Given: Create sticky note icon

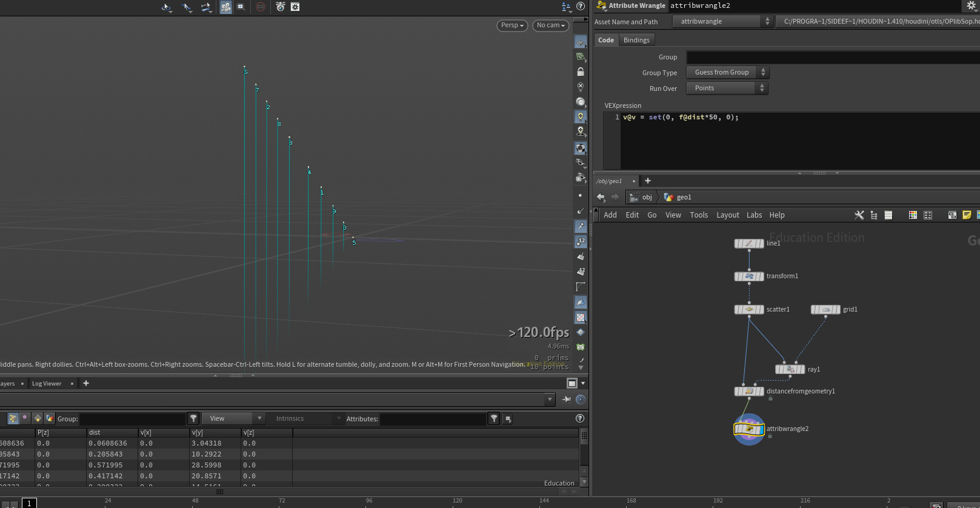Looking at the screenshot, I should [967, 215].
